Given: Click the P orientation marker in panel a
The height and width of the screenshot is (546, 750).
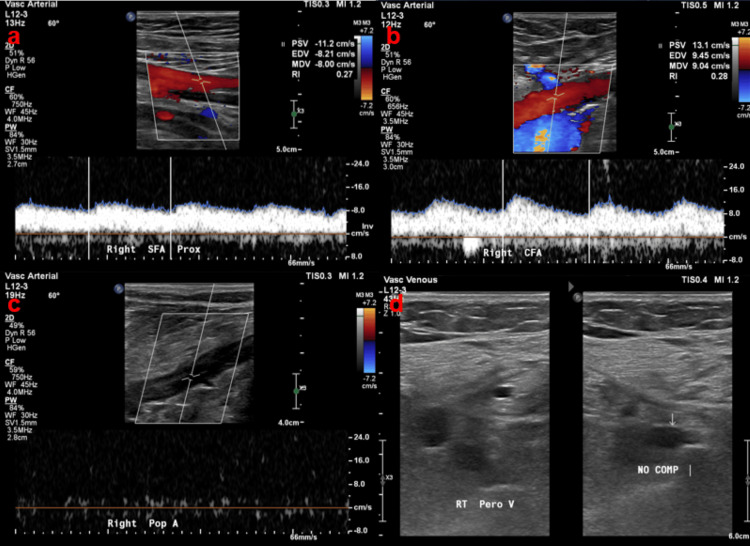Looking at the screenshot, I should 131,17.
